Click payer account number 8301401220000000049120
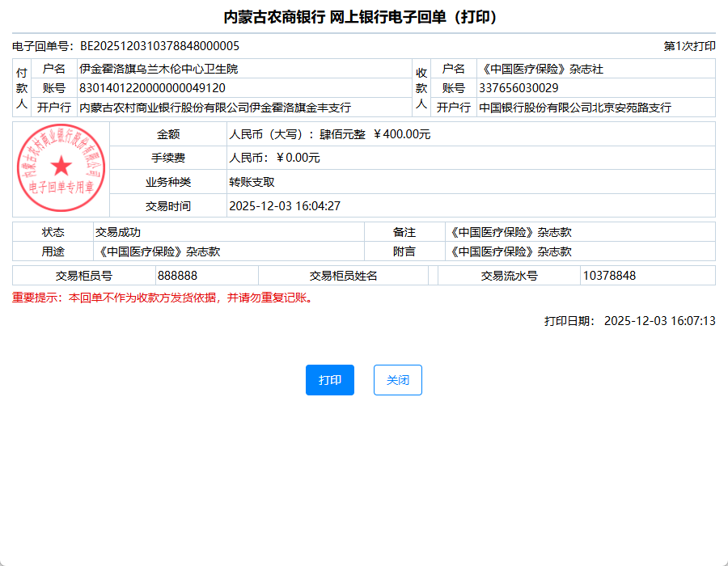This screenshot has height=566, width=728. [152, 88]
